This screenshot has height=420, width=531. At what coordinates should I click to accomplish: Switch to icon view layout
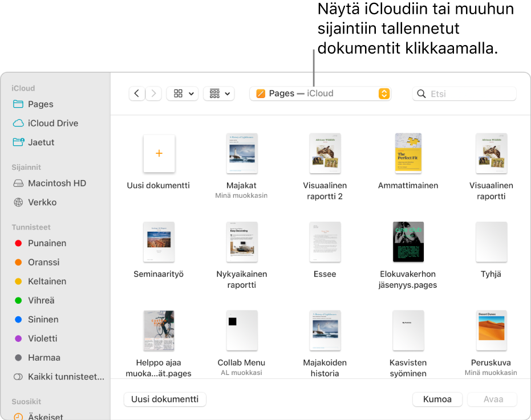click(179, 93)
